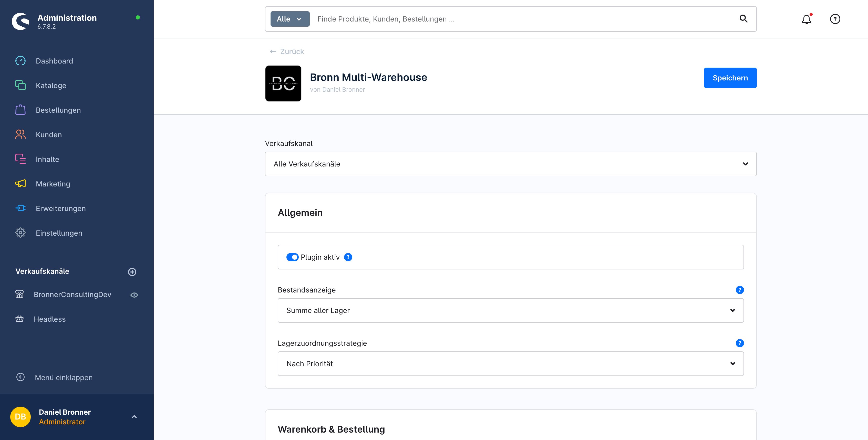Open the Kunden section
Viewport: 868px width, 440px height.
48,134
